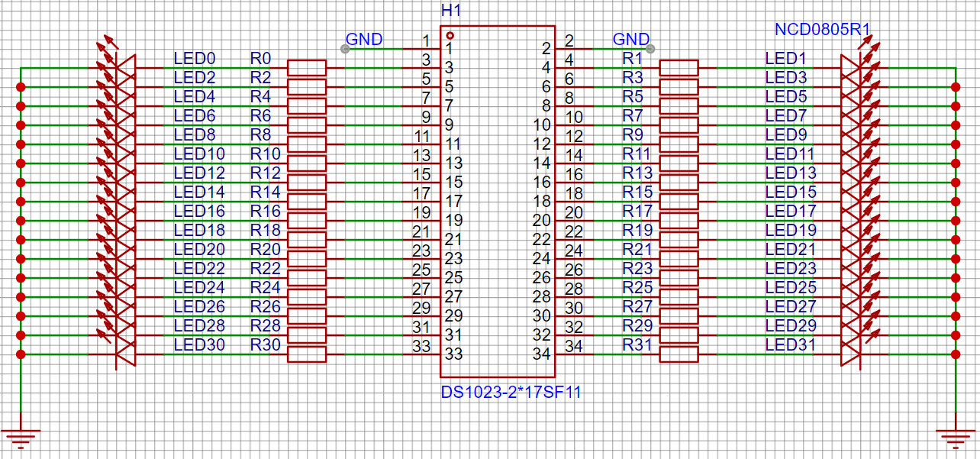
Task: Select the resistor R0 symbol body
Action: pos(306,68)
